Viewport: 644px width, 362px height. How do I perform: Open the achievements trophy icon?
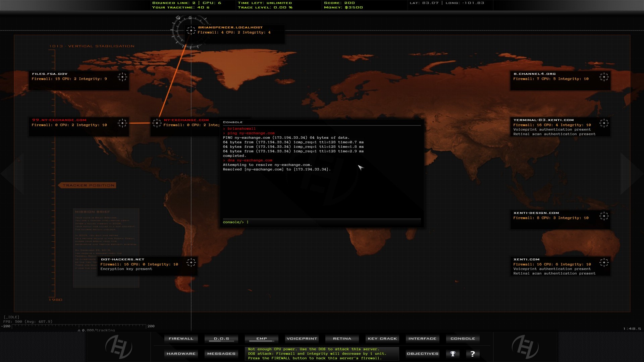pyautogui.click(x=452, y=354)
